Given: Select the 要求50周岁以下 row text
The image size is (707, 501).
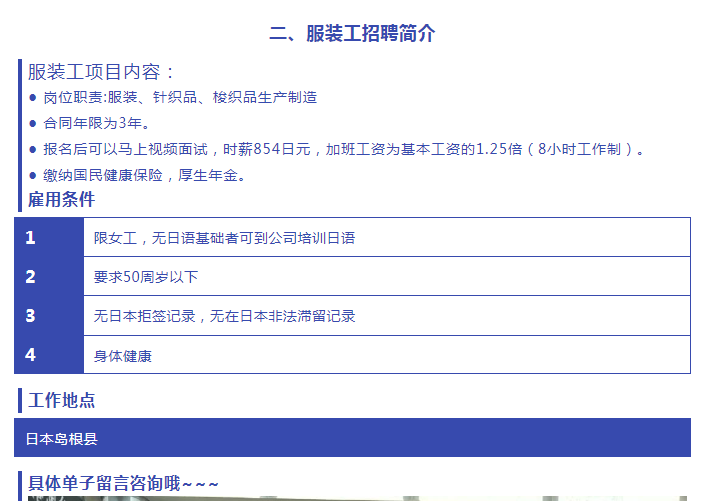Looking at the screenshot, I should 146,277.
